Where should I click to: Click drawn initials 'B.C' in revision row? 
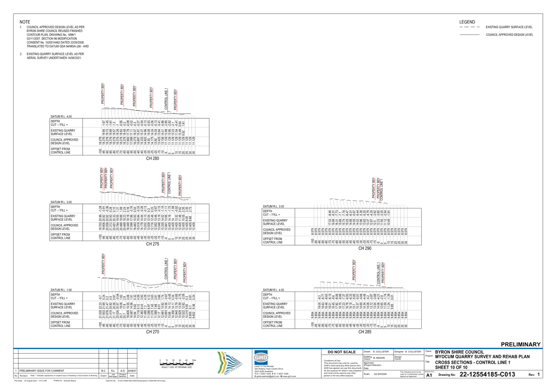[103, 371]
